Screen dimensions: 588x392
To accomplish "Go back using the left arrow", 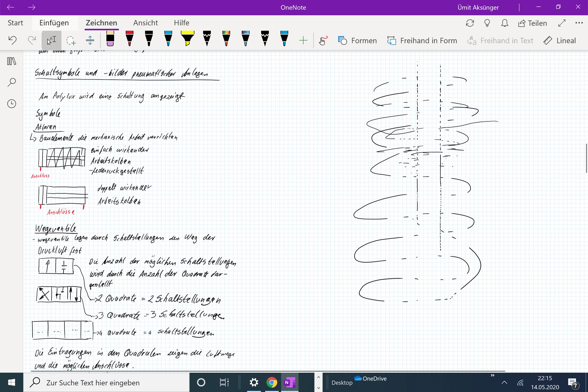I will [x=11, y=7].
